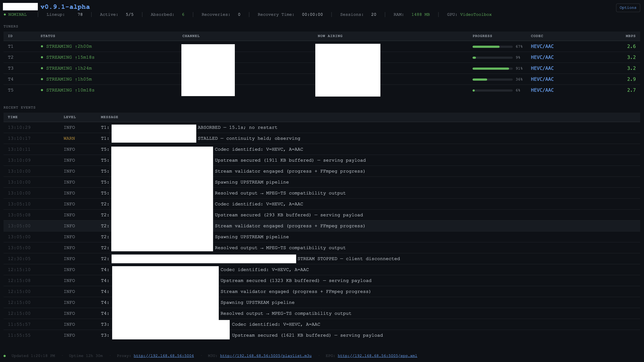Image resolution: width=644 pixels, height=362 pixels.
Task: Click the green status dot for tuner T2
Action: pyautogui.click(x=42, y=57)
